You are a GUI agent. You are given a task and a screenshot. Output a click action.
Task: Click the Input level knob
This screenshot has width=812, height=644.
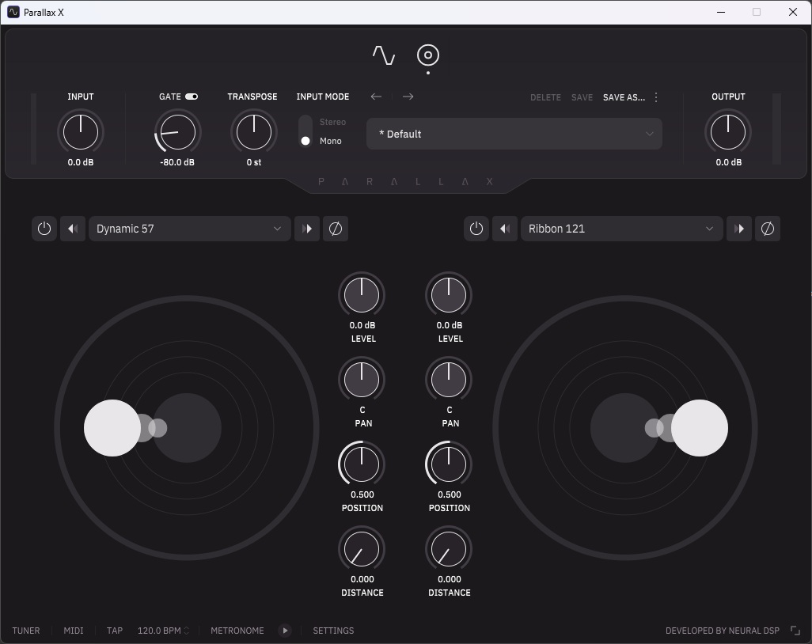point(81,132)
